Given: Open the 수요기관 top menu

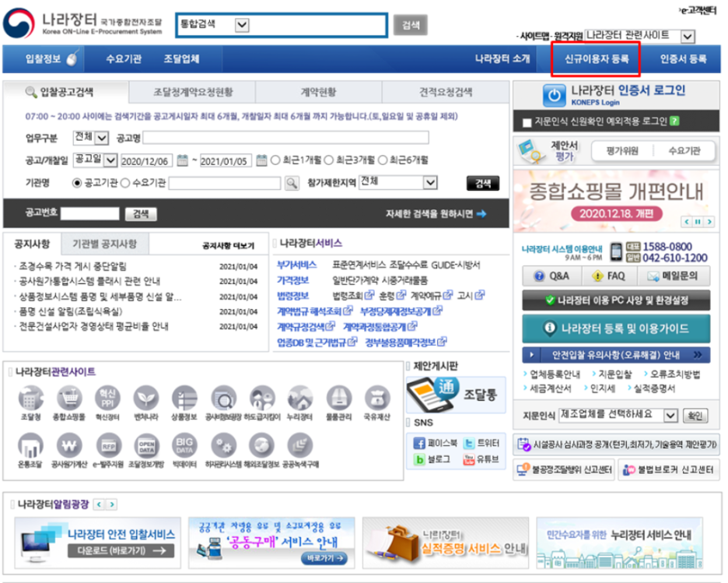Looking at the screenshot, I should point(124,59).
